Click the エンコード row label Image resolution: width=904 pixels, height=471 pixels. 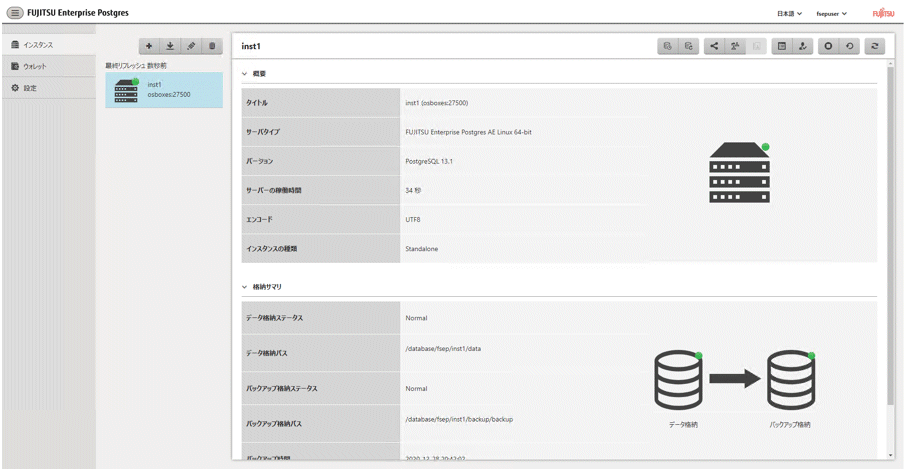pos(259,219)
